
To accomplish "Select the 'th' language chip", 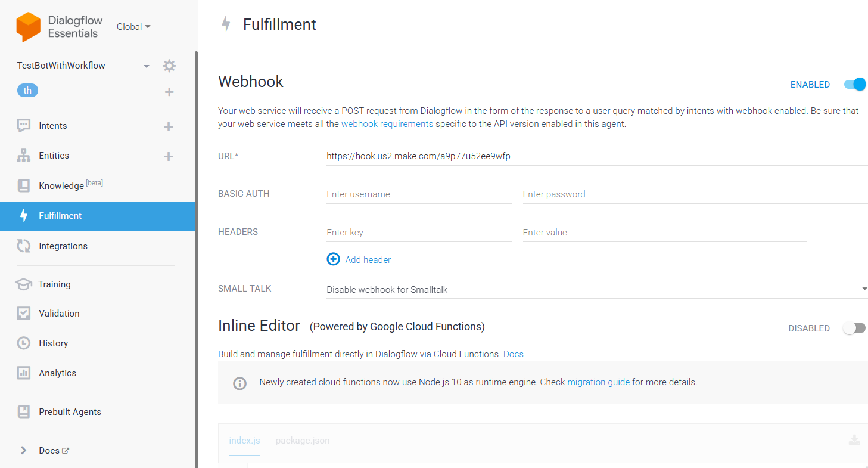I will pos(27,91).
